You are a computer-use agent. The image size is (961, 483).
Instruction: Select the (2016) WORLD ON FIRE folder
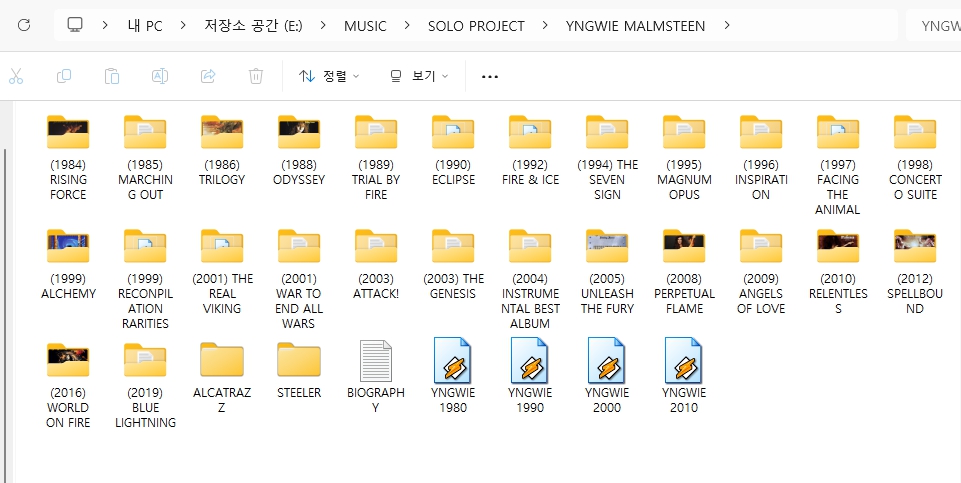click(x=68, y=386)
